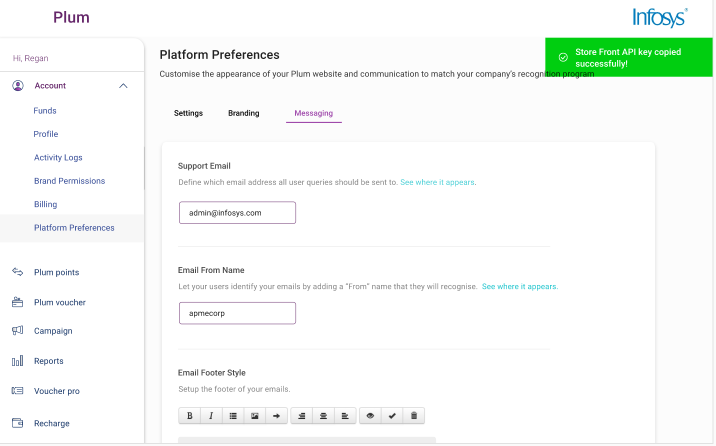
Task: Click the Support Email input field
Action: click(237, 213)
